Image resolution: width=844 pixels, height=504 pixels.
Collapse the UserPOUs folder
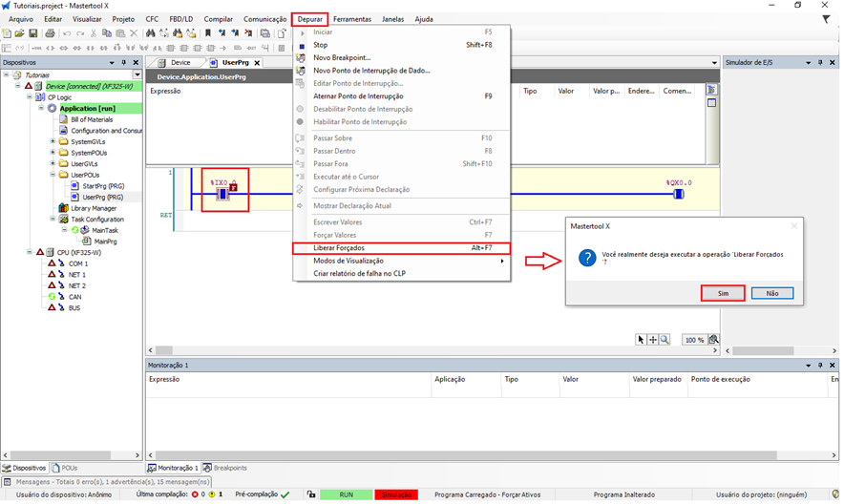point(53,175)
